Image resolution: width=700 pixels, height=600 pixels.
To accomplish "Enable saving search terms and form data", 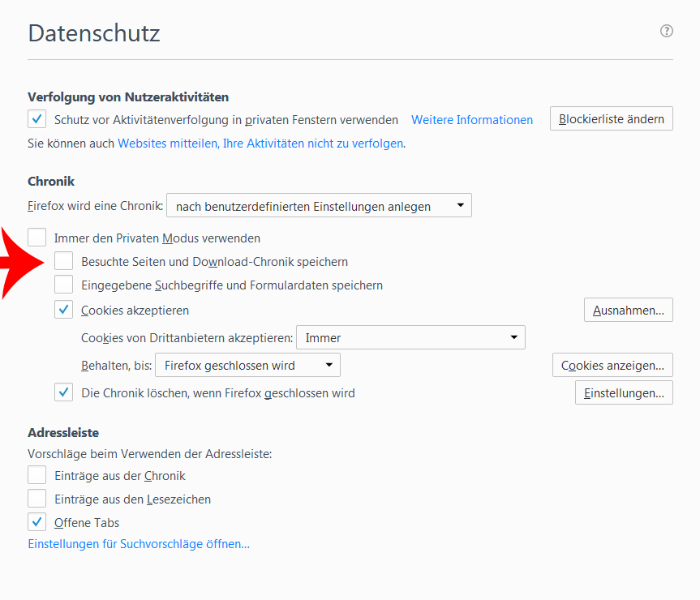I will point(64,285).
